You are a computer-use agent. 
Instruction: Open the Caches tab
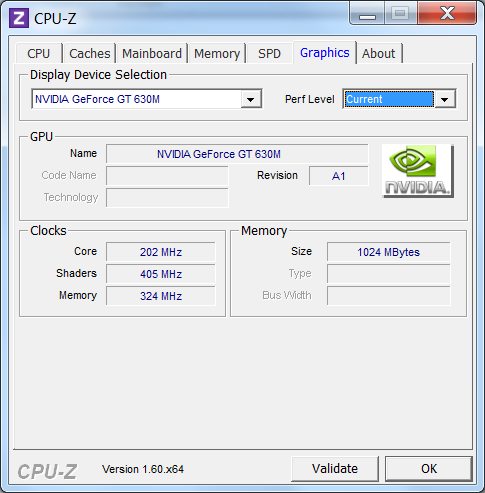[90, 53]
